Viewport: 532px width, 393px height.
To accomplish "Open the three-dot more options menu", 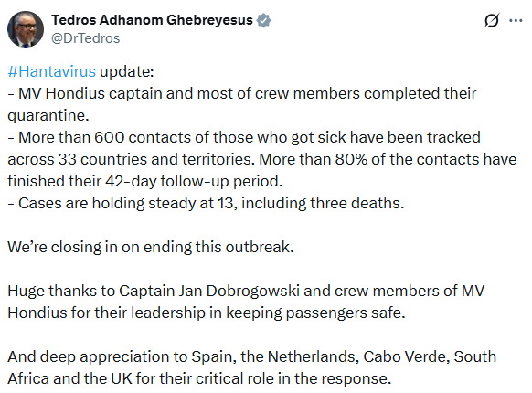I will tap(516, 21).
